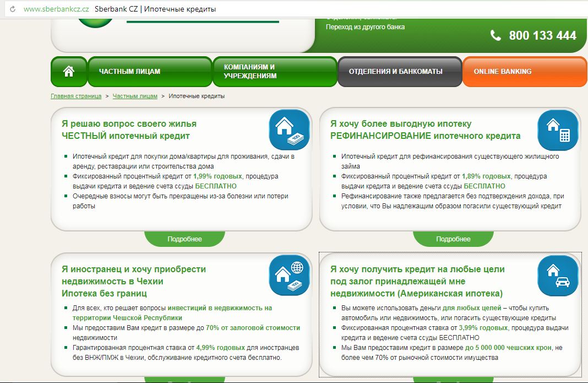The image size is (588, 383).
Task: Click the browser reload icon
Action: pos(12,9)
